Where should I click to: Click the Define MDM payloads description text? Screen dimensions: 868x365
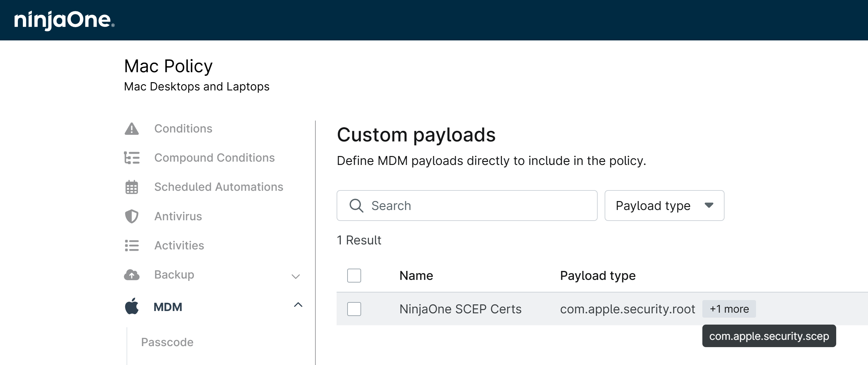point(491,161)
